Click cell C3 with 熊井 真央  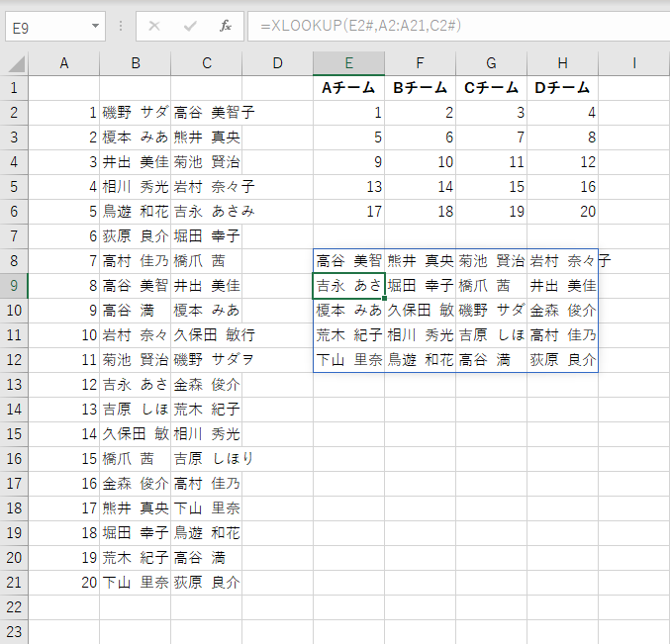207,138
